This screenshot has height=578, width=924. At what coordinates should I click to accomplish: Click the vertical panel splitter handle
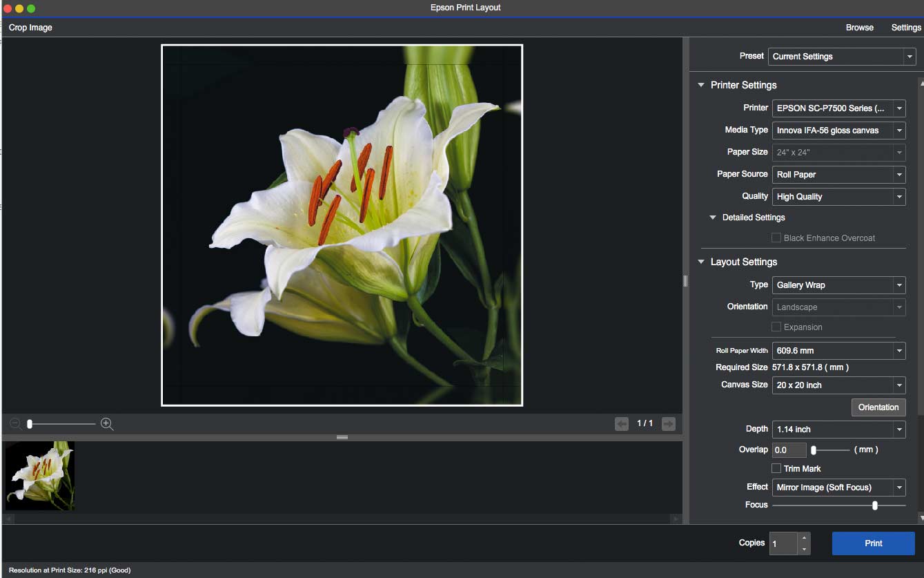pos(686,280)
